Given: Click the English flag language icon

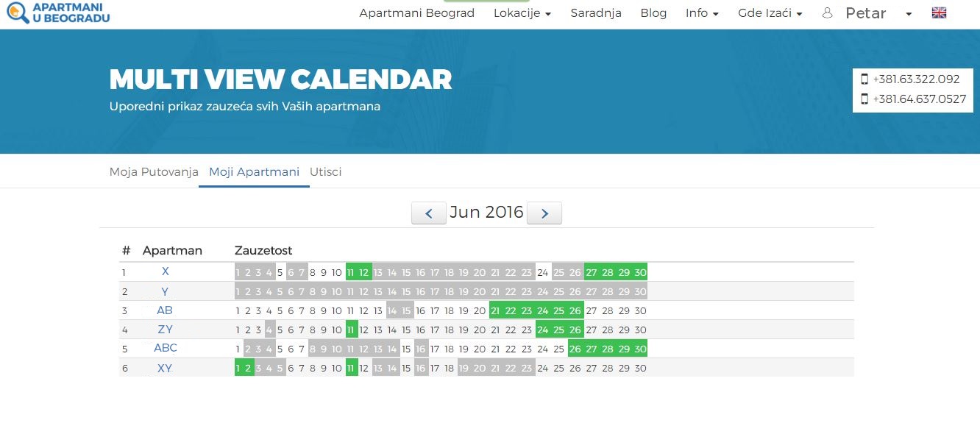Looking at the screenshot, I should click(939, 13).
